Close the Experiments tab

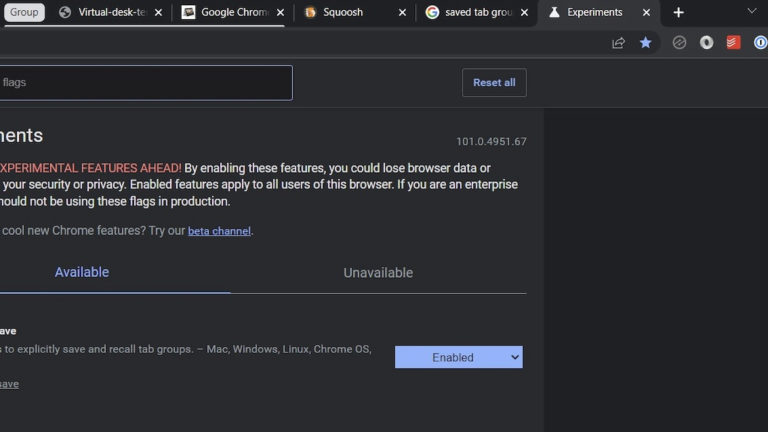click(646, 13)
